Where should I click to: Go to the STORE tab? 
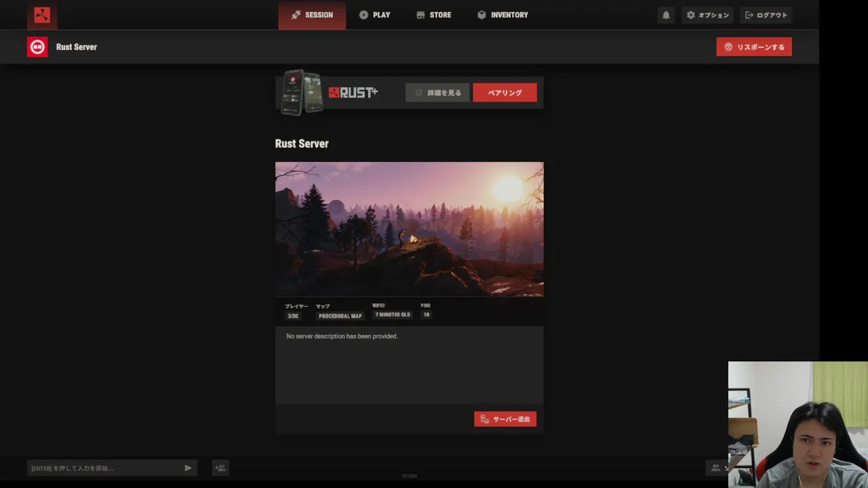(433, 15)
